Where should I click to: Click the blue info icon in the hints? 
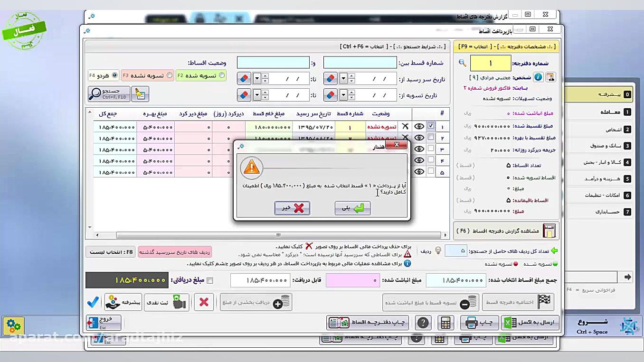(x=407, y=263)
